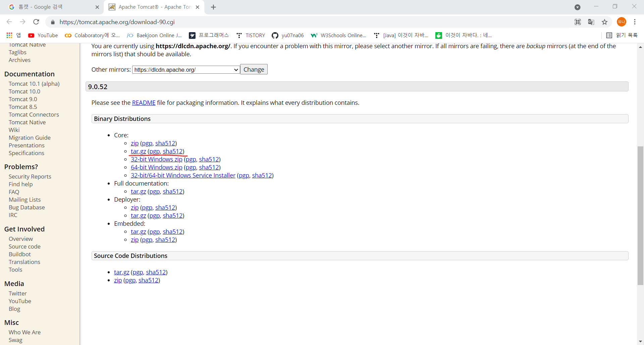Close the Google search tab
The image size is (644, 345).
97,7
